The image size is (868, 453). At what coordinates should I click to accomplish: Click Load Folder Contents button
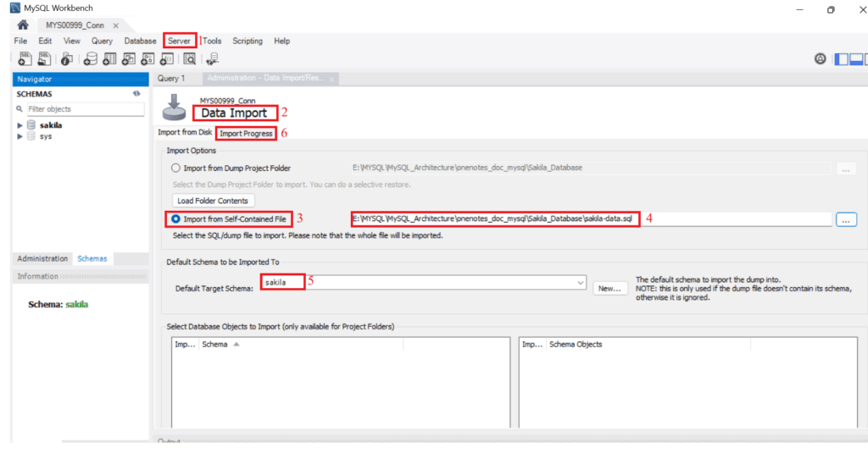pos(213,201)
